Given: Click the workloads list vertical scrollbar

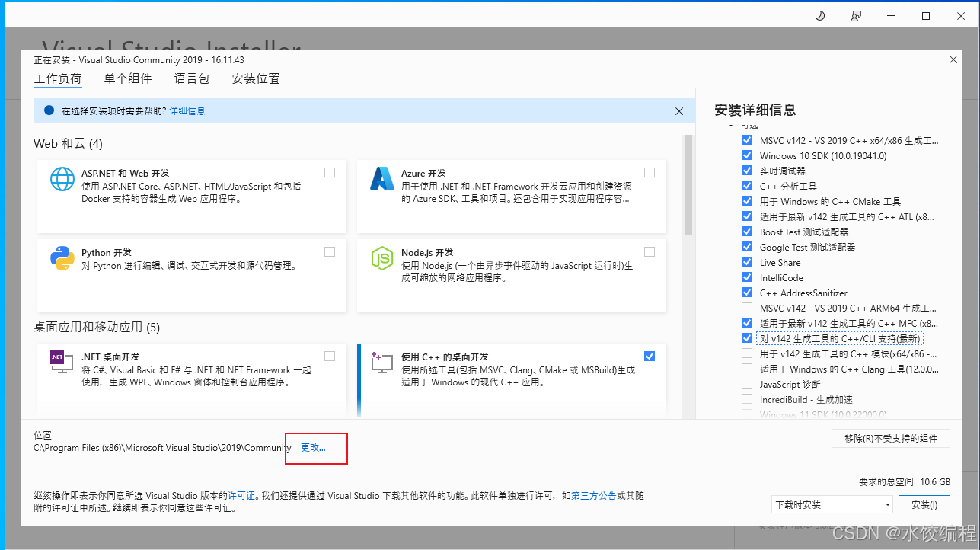Looking at the screenshot, I should click(688, 185).
